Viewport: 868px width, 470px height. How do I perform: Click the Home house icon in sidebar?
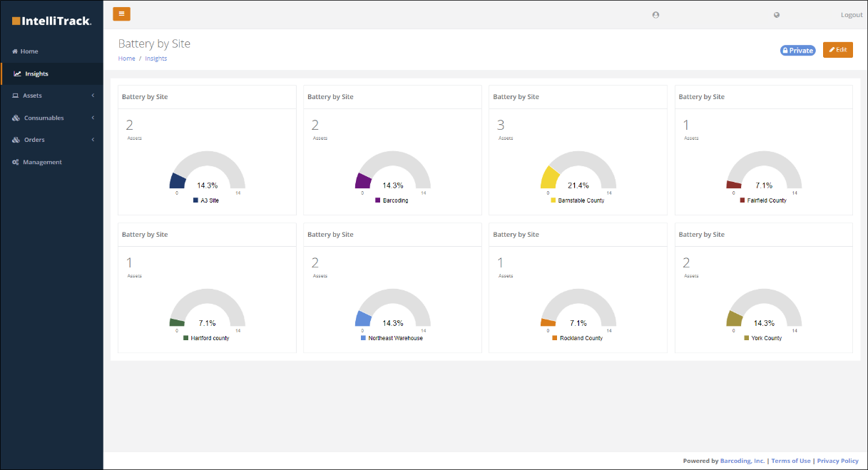(15, 51)
